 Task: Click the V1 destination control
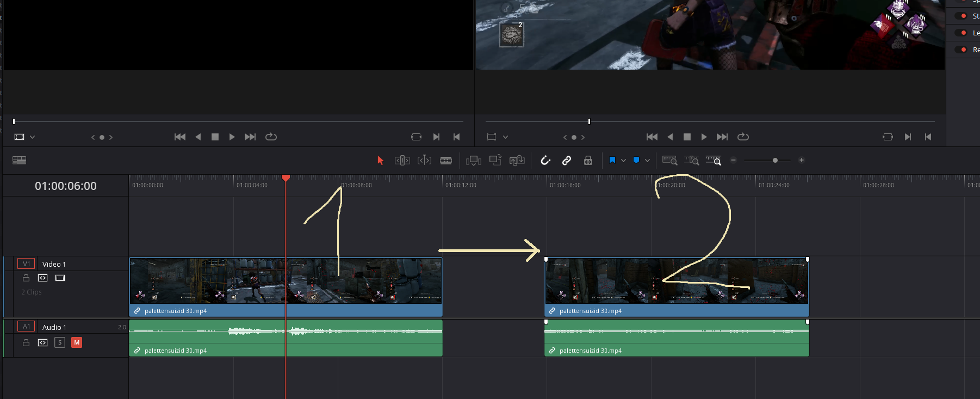(x=26, y=263)
